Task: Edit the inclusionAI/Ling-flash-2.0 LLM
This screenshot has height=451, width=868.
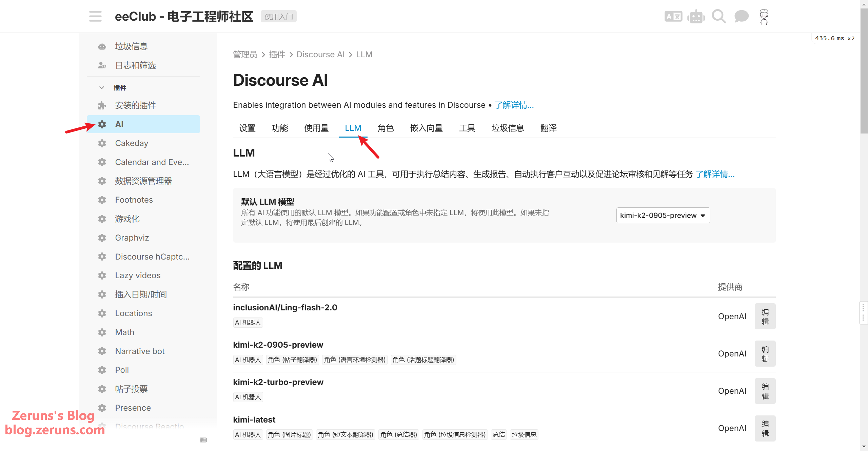Action: [x=765, y=316]
